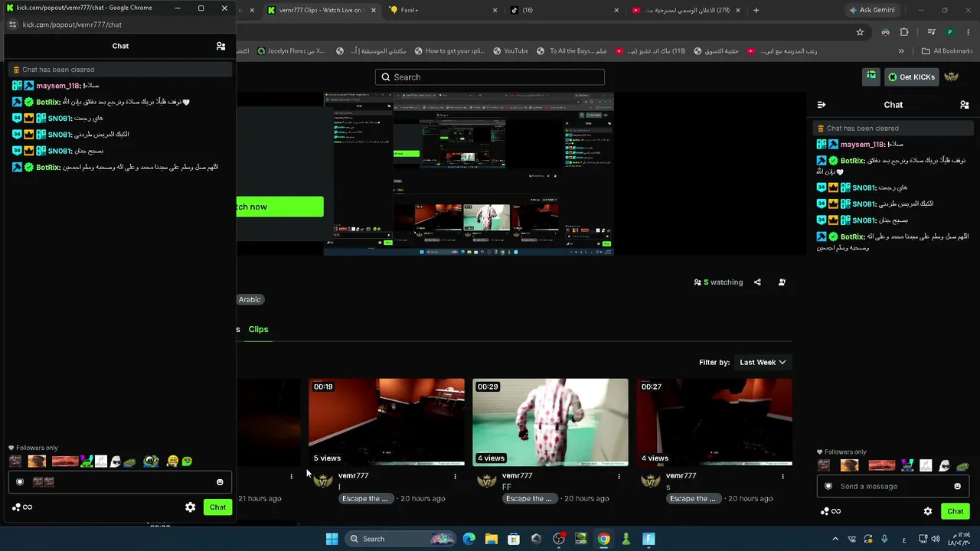980x551 pixels.
Task: Open volume control in system tray
Action: point(936,539)
